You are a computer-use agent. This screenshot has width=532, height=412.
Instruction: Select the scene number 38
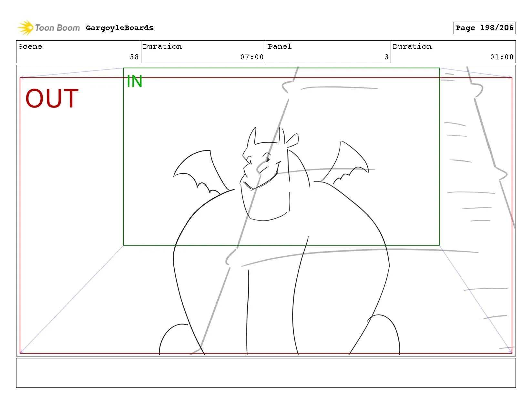(134, 57)
